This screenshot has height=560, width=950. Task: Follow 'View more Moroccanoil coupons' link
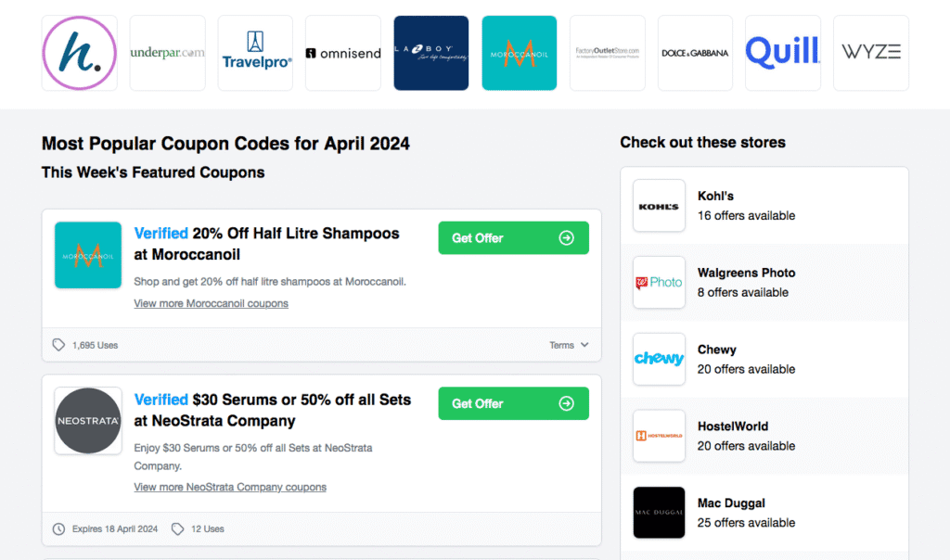211,303
